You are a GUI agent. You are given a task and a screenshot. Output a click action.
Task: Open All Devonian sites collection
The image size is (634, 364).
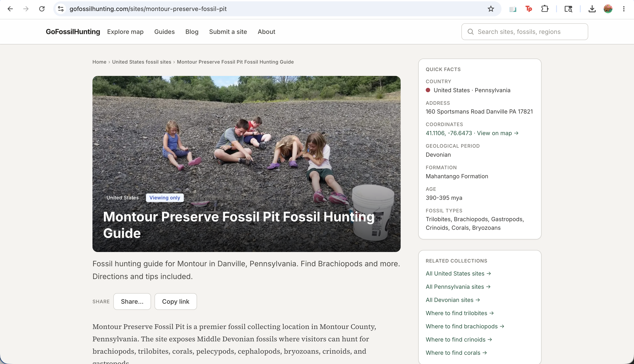point(453,300)
